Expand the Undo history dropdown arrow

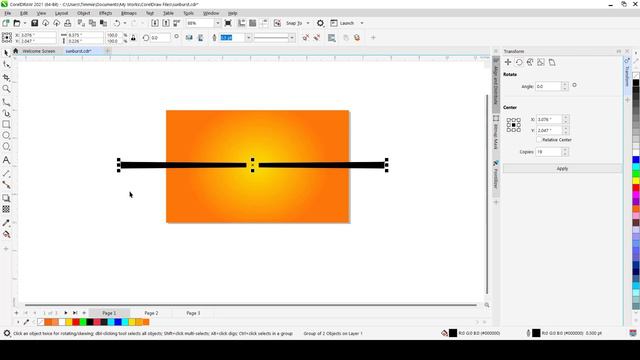coord(125,23)
